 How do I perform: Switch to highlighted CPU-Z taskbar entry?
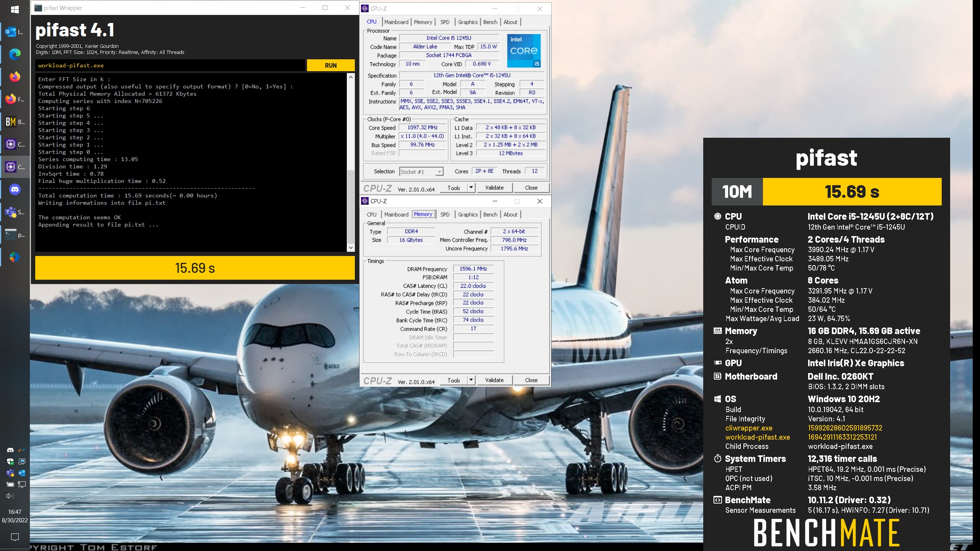coord(15,167)
